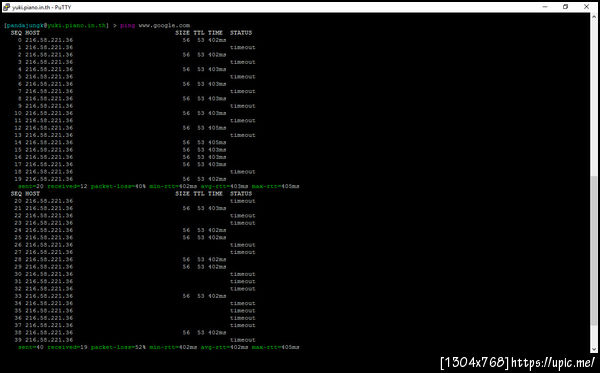Click timeout status on sequence 11 row
This screenshot has width=600, height=373.
tap(243, 121)
